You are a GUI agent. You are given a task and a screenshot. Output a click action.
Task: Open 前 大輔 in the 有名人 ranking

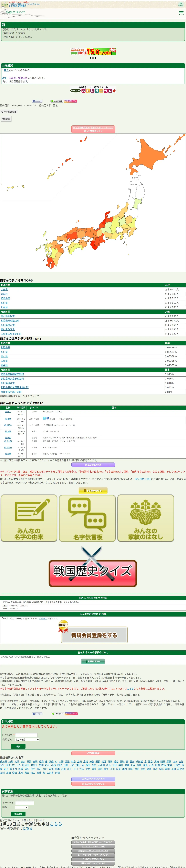8,432
